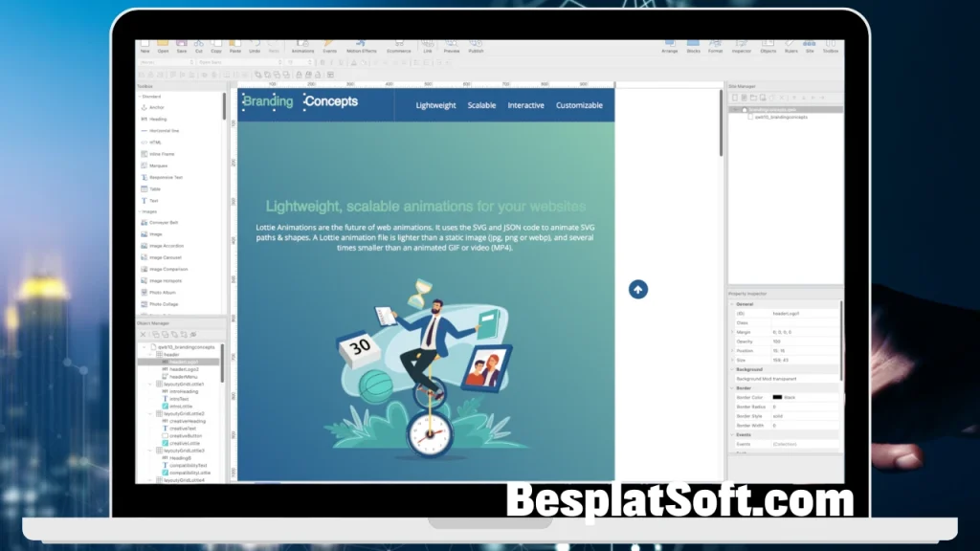Toggle the Inspector panel on or off
The width and height of the screenshot is (980, 551).
(741, 44)
